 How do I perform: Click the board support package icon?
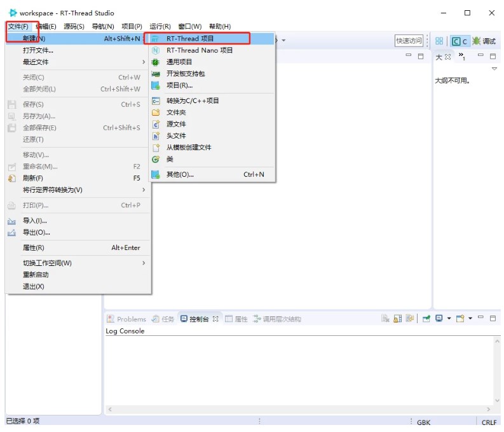click(x=156, y=74)
